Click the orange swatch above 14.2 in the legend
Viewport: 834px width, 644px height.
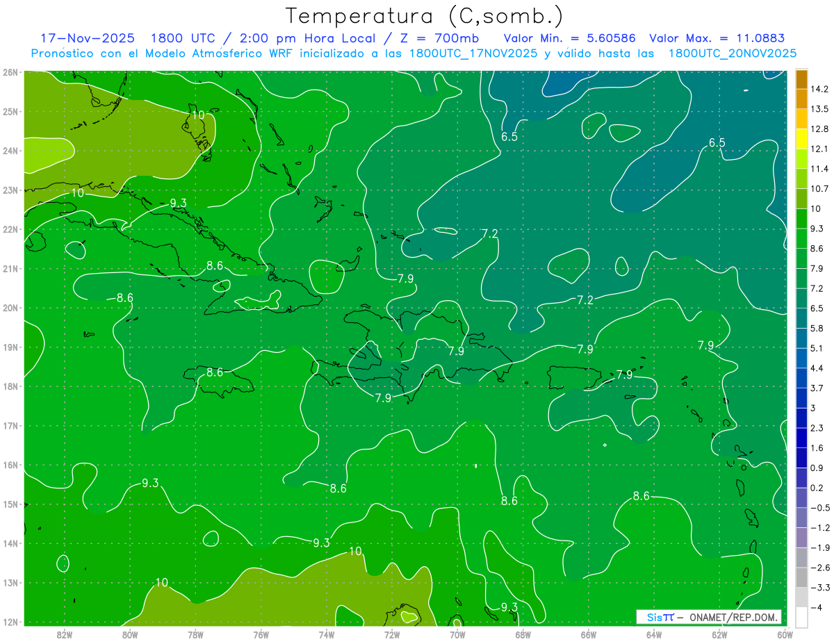[x=801, y=80]
